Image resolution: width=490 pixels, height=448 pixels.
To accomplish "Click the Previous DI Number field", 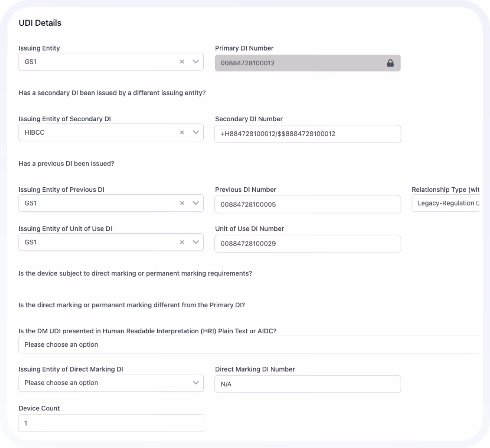I will (x=307, y=204).
